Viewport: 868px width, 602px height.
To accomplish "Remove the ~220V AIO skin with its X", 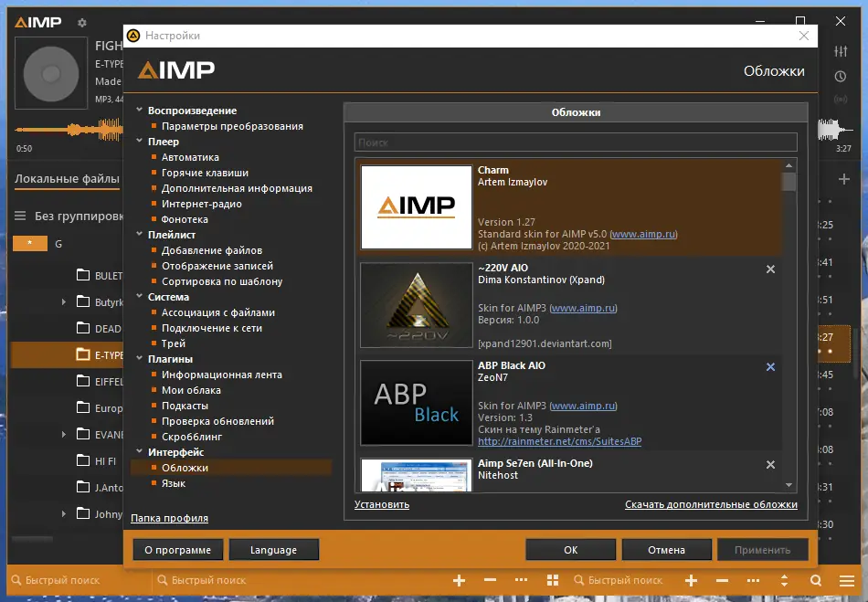I will 770,269.
